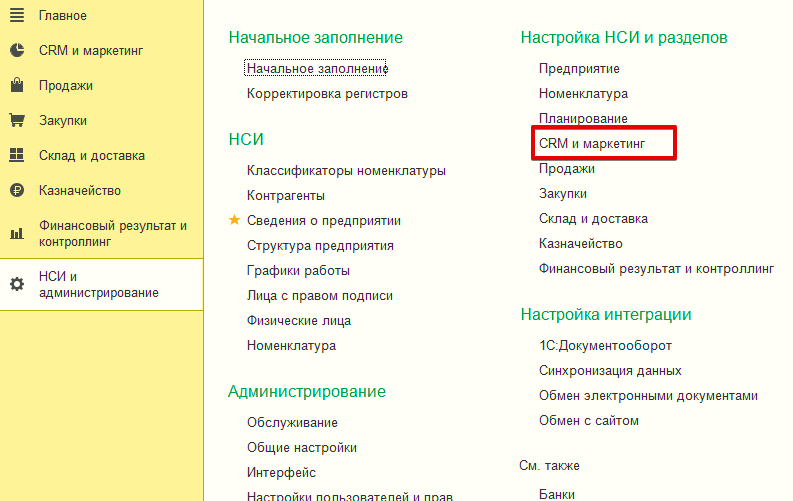Open Склад и доставка settings link

coord(593,218)
